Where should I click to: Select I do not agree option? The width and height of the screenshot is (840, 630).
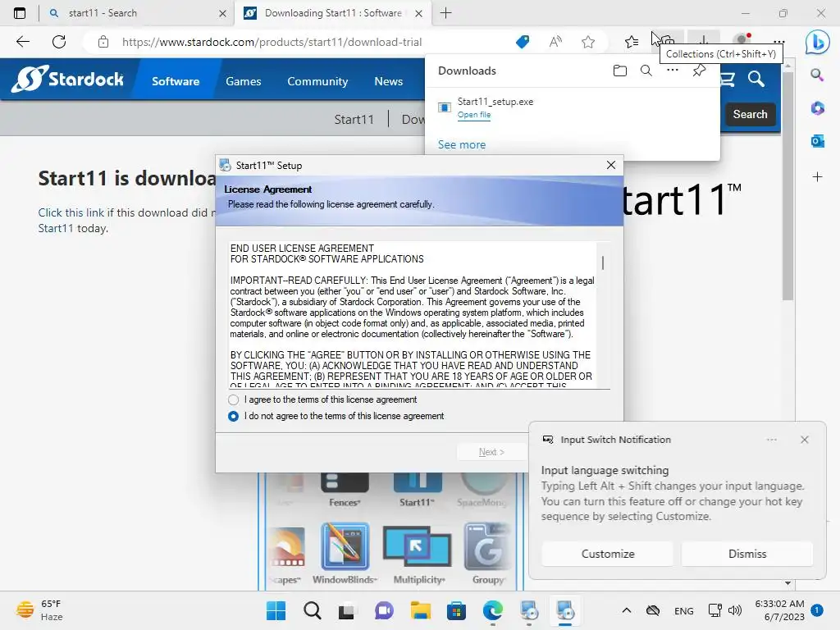pos(233,416)
